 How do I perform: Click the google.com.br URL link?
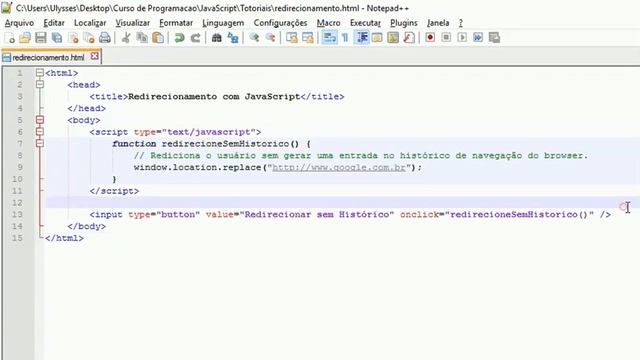point(339,167)
